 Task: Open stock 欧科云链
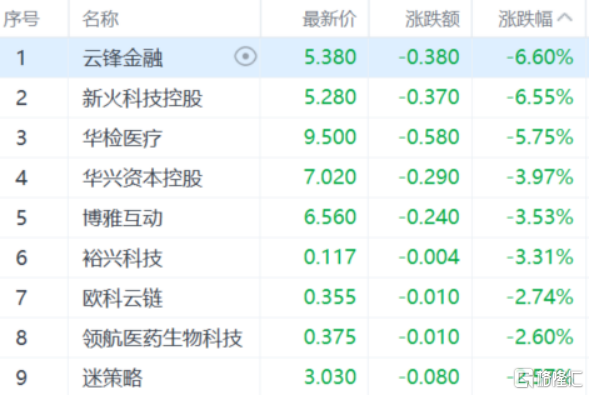pos(122,298)
